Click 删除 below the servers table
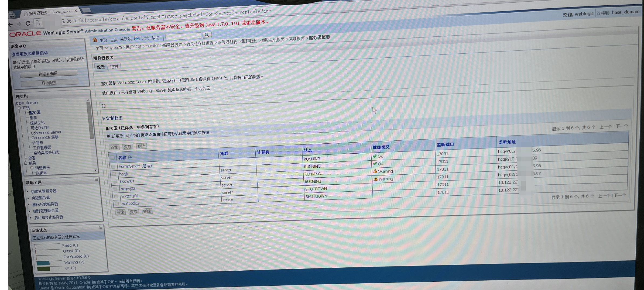This screenshot has height=290, width=644. (147, 211)
